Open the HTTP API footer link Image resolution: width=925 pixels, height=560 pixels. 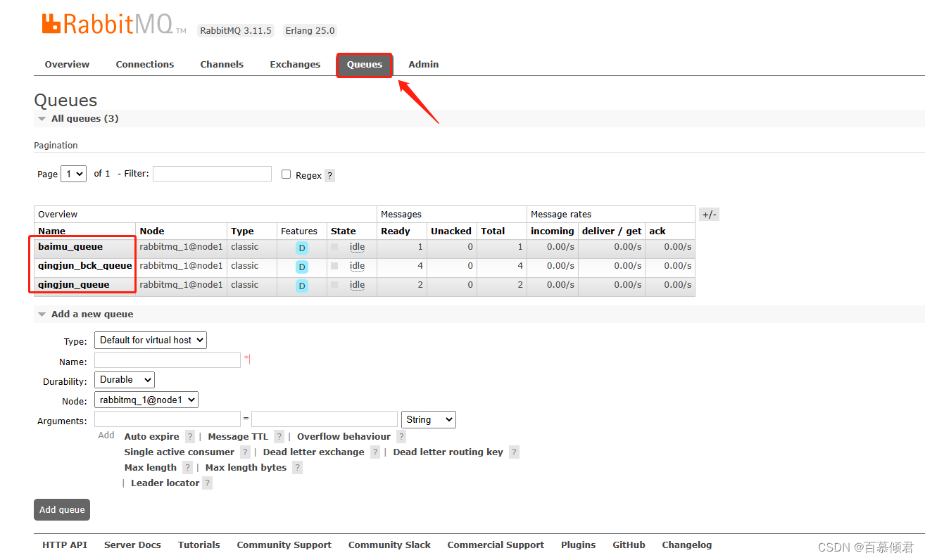(x=65, y=545)
